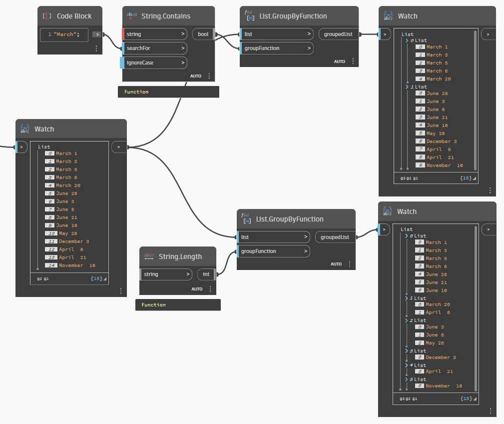Click the top-right Watch node icon
Viewport: 504px width, 424px height.
click(x=388, y=16)
